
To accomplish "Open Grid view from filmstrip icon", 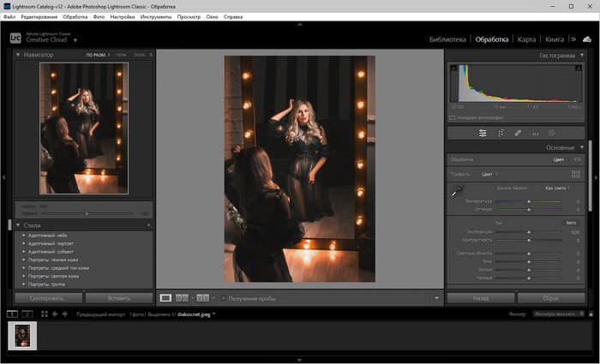I will [45, 314].
